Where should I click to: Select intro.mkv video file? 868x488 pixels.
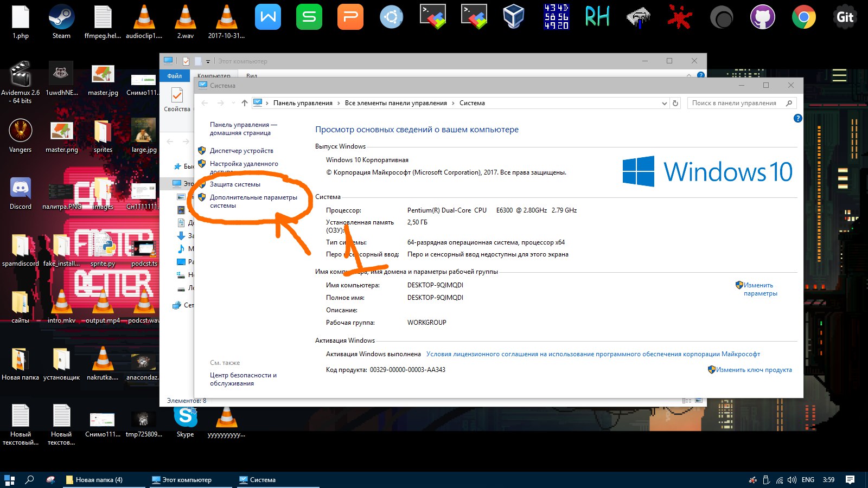pos(61,307)
